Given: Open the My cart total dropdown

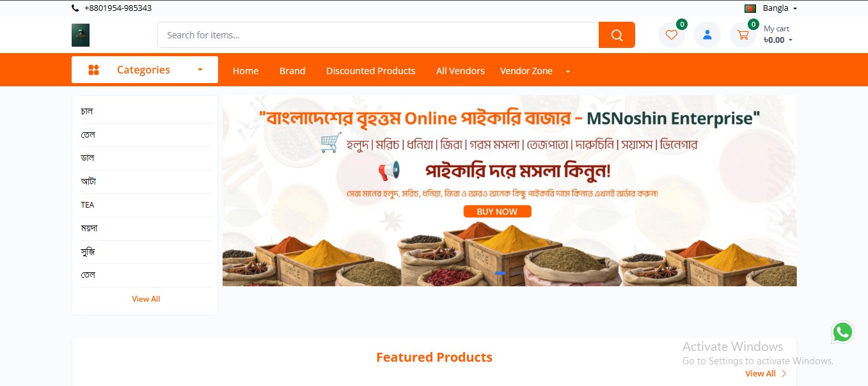Looking at the screenshot, I should coord(778,40).
